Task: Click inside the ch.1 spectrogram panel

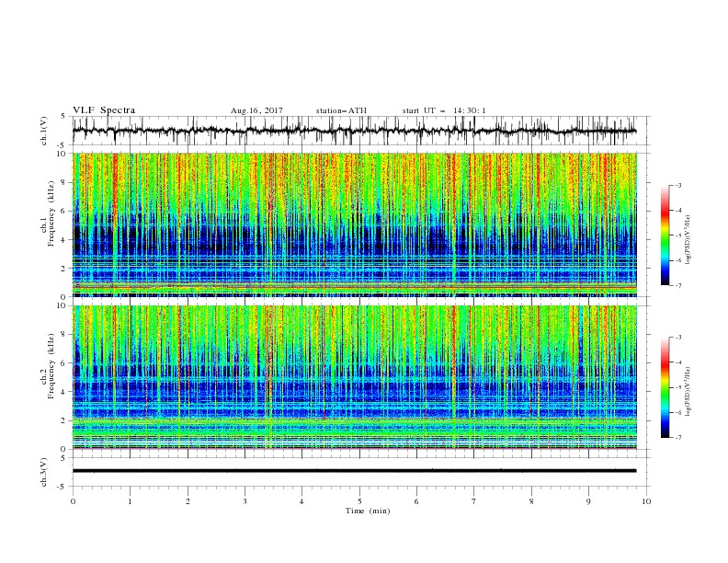Action: click(x=355, y=224)
